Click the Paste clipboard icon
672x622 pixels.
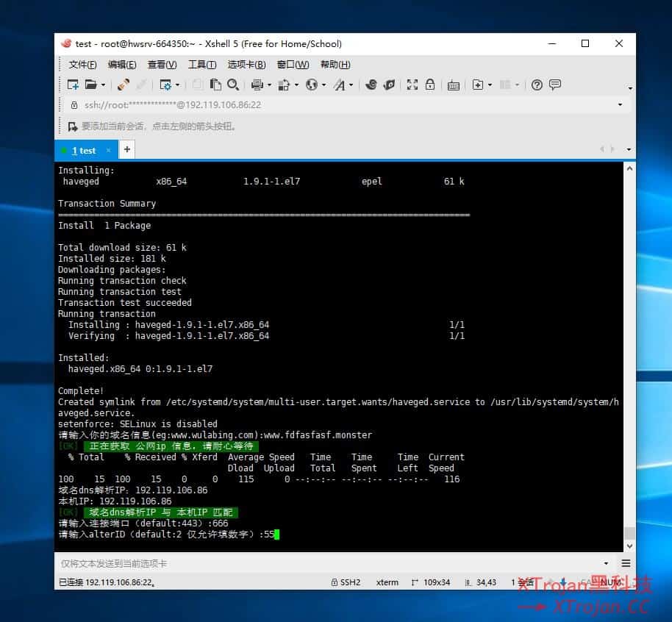pyautogui.click(x=215, y=85)
